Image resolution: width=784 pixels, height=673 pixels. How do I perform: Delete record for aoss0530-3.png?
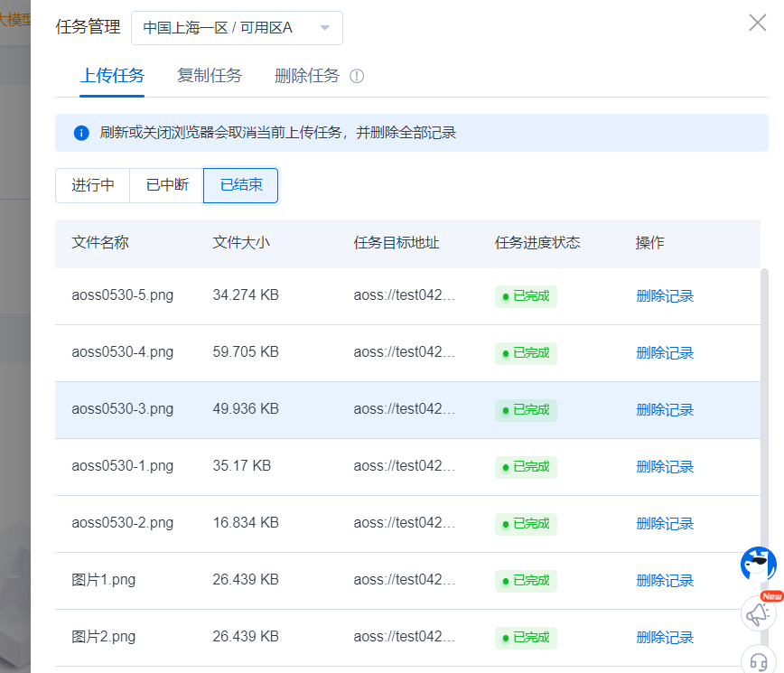point(665,410)
